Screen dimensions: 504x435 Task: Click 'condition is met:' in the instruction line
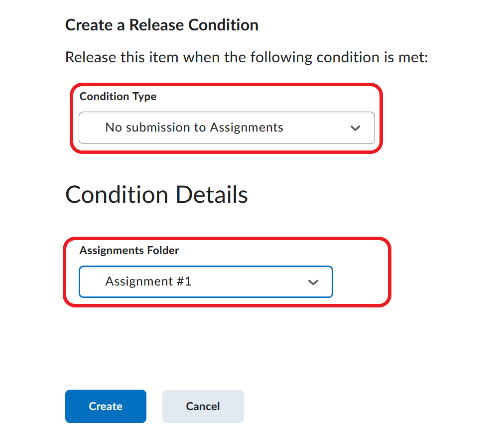coord(372,57)
